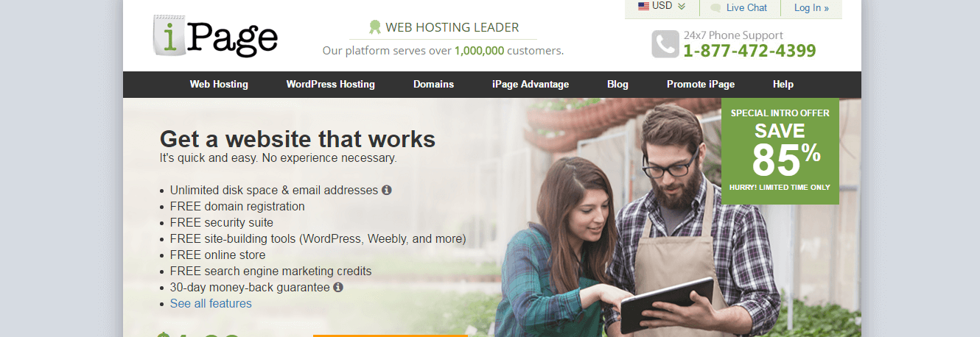Select the Domains menu item
Screen dimensions: 980x337
[433, 84]
